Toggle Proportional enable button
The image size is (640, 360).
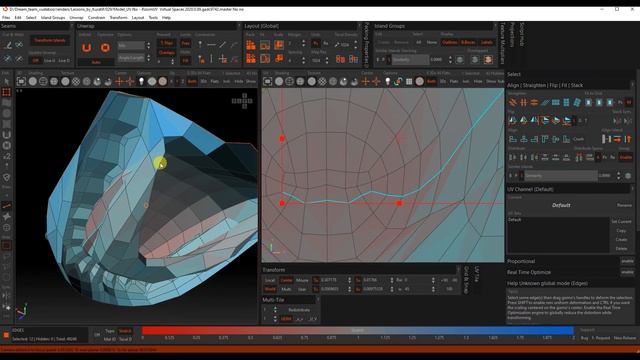coord(627,261)
